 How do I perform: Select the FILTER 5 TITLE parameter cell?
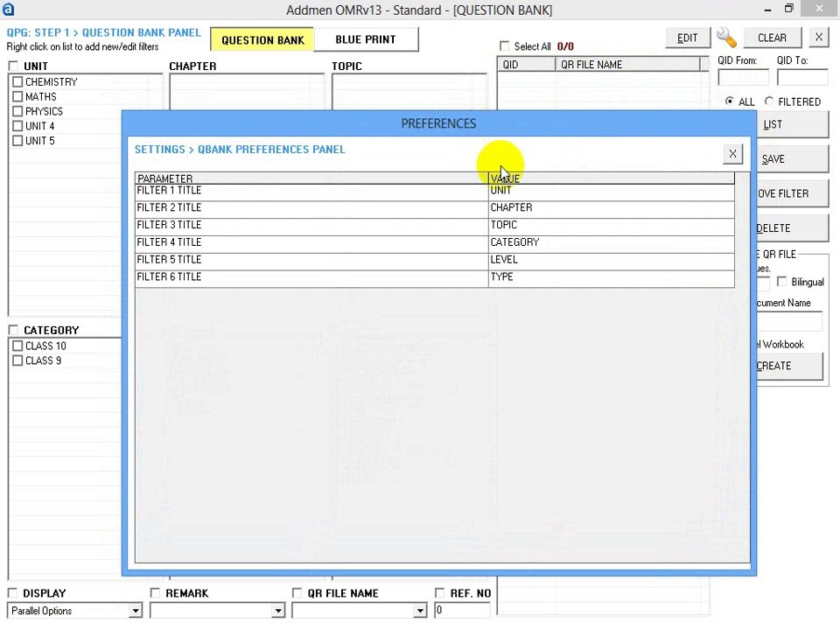[311, 260]
